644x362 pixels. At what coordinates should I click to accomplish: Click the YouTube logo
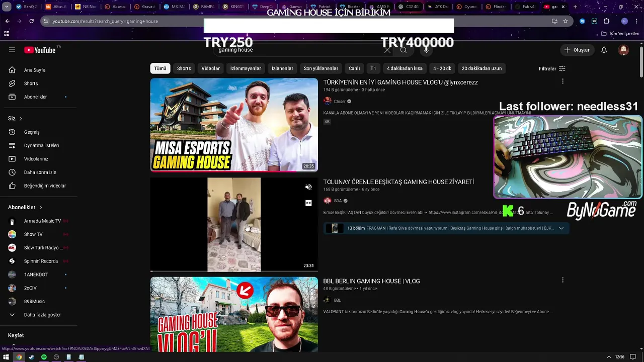click(x=40, y=50)
